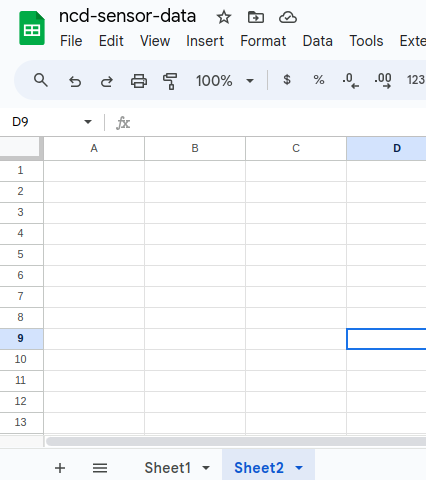Image resolution: width=426 pixels, height=480 pixels.
Task: Star the ncd-sensor-data document
Action: (x=224, y=17)
